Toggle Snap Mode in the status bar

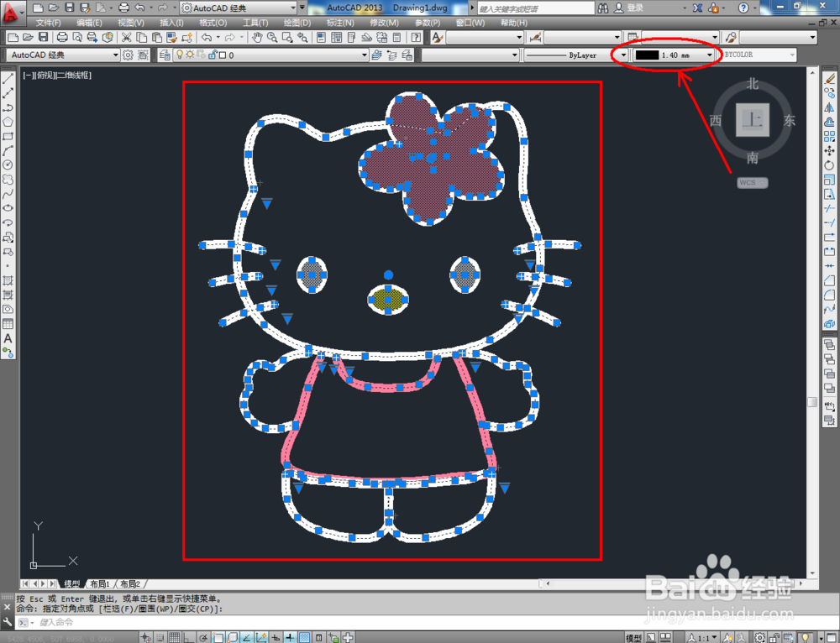160,637
